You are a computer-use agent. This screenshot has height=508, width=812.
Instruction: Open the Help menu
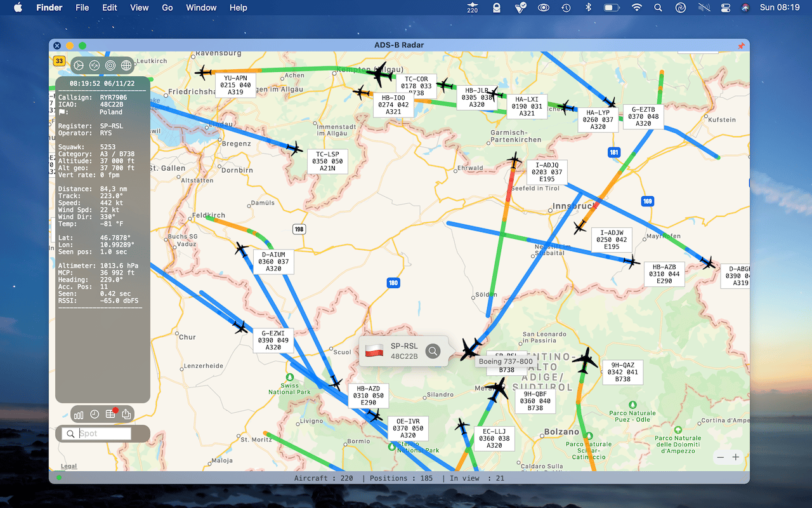click(239, 8)
